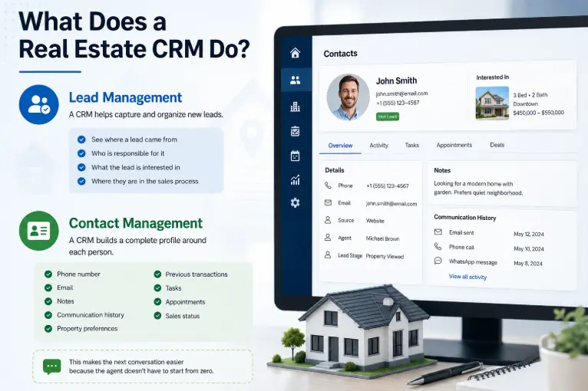Click the Lead Management heading
This screenshot has height=391, width=588.
point(125,97)
